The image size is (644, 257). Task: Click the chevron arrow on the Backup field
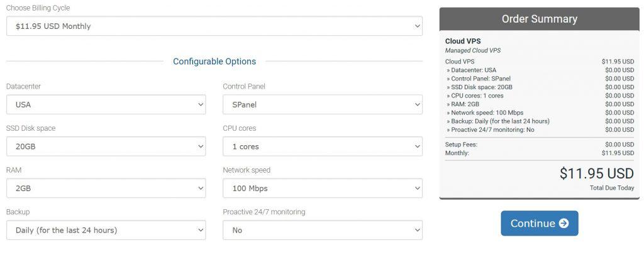pos(201,230)
